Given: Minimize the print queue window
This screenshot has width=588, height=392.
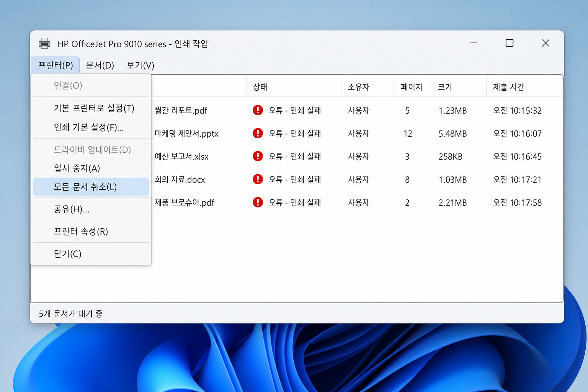Looking at the screenshot, I should [474, 43].
